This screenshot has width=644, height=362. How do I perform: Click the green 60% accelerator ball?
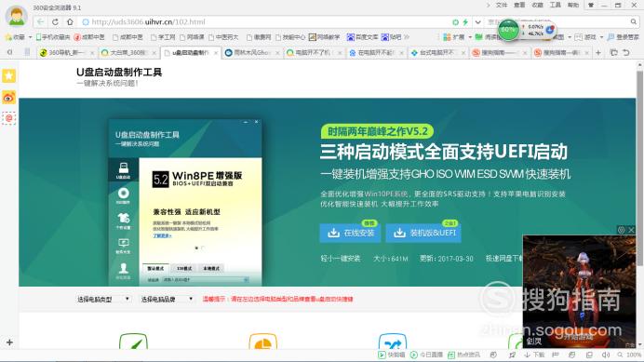pyautogui.click(x=508, y=30)
